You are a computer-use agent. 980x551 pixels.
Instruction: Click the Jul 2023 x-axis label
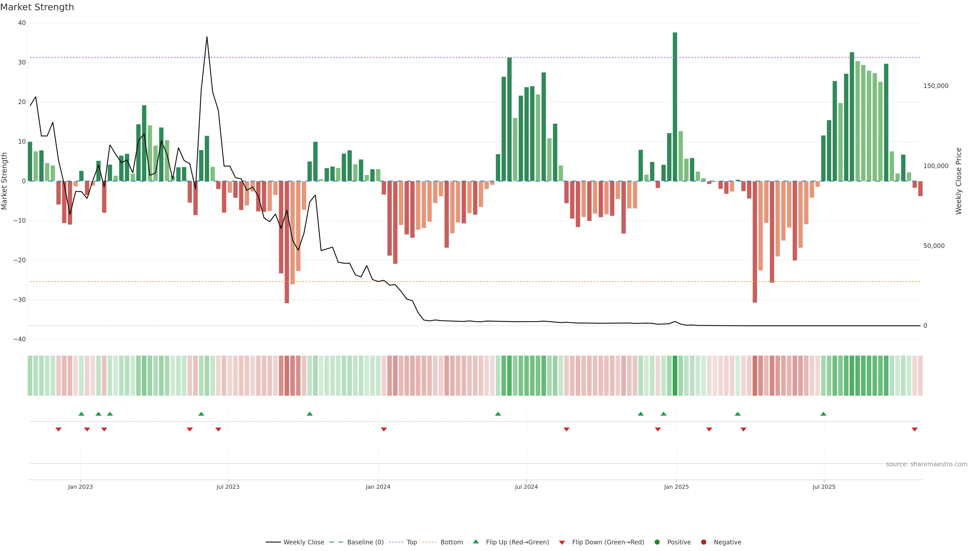point(228,487)
